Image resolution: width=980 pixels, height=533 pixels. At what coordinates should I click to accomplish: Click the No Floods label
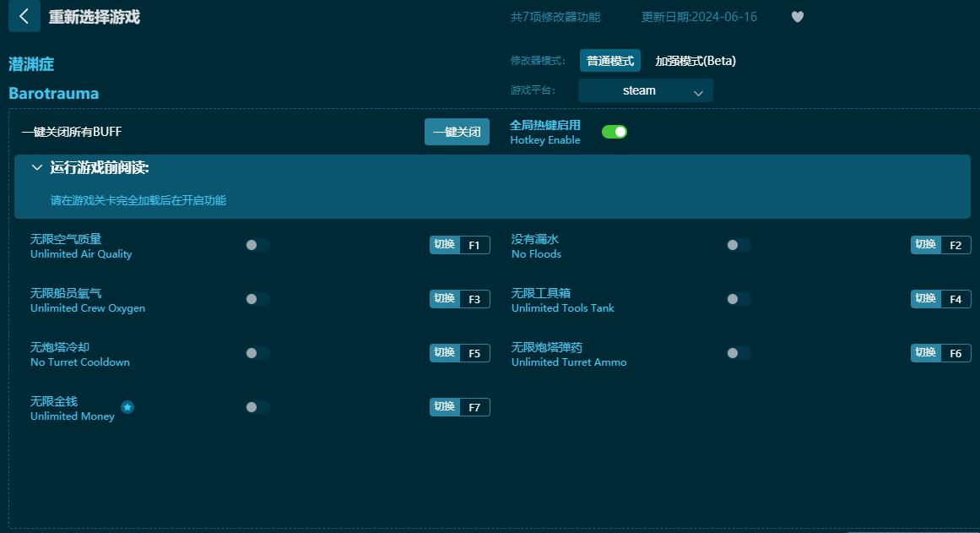click(x=536, y=254)
